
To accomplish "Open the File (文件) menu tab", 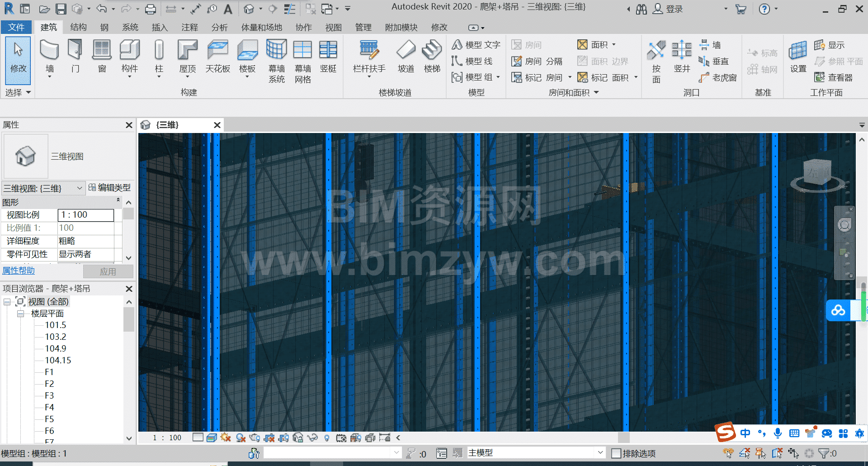I will tap(16, 27).
